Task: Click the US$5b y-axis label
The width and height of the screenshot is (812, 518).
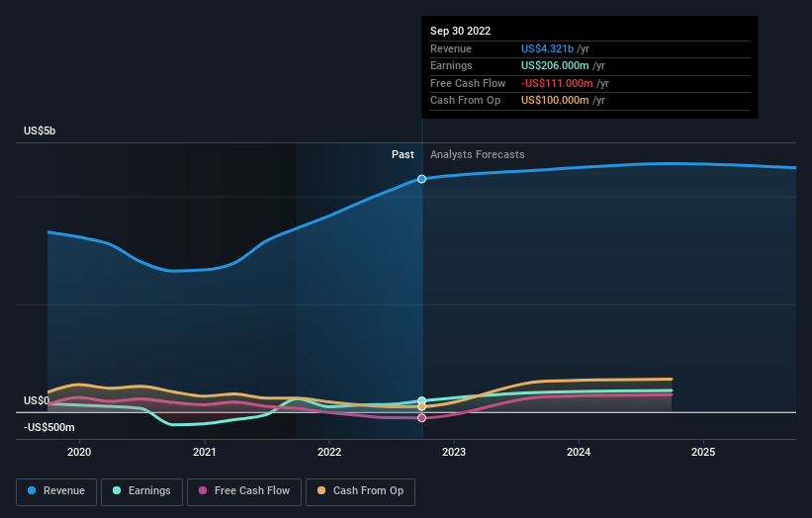Action: [x=40, y=130]
